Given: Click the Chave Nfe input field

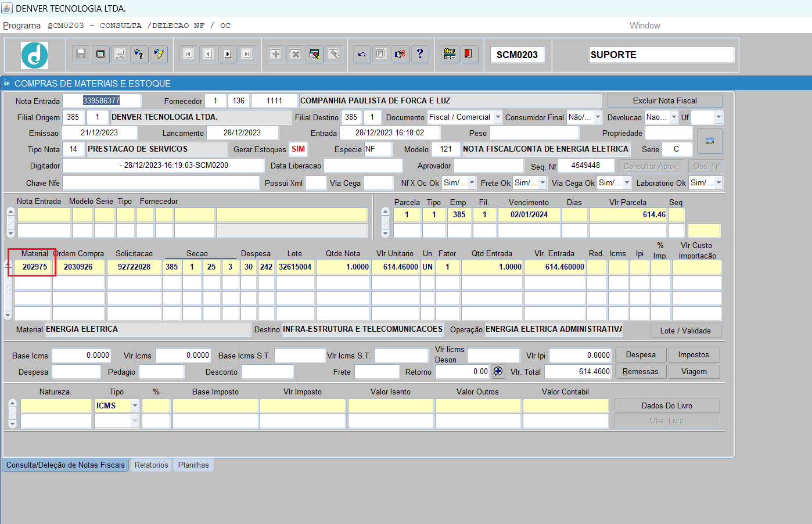Looking at the screenshot, I should (161, 183).
